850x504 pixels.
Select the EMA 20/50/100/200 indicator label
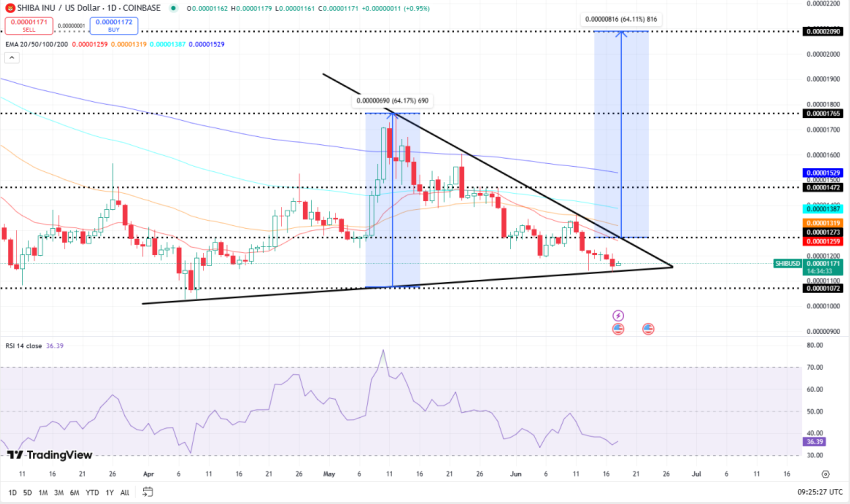point(37,44)
